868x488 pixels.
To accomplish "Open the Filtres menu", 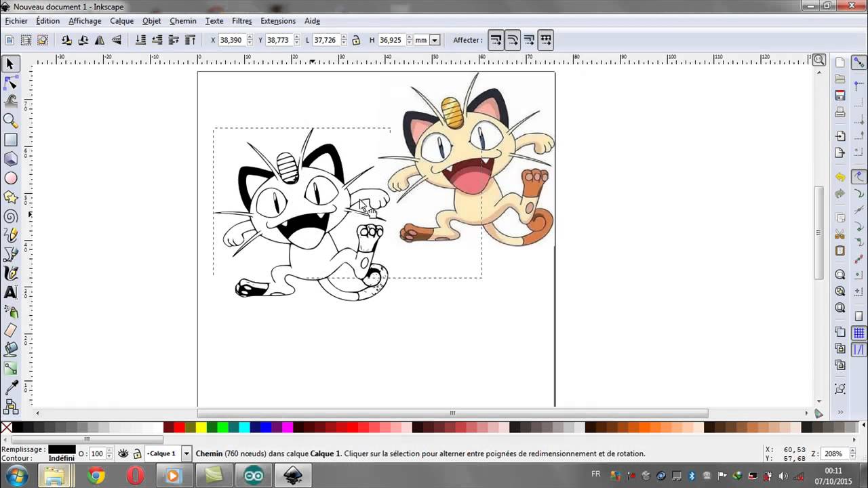I will click(x=242, y=21).
